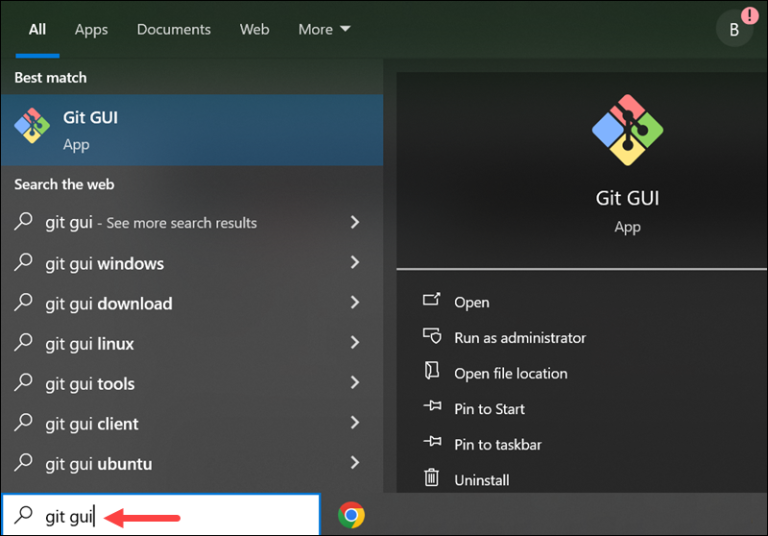
Task: Click magnifier icon beside 'See more search results'
Action: point(23,221)
